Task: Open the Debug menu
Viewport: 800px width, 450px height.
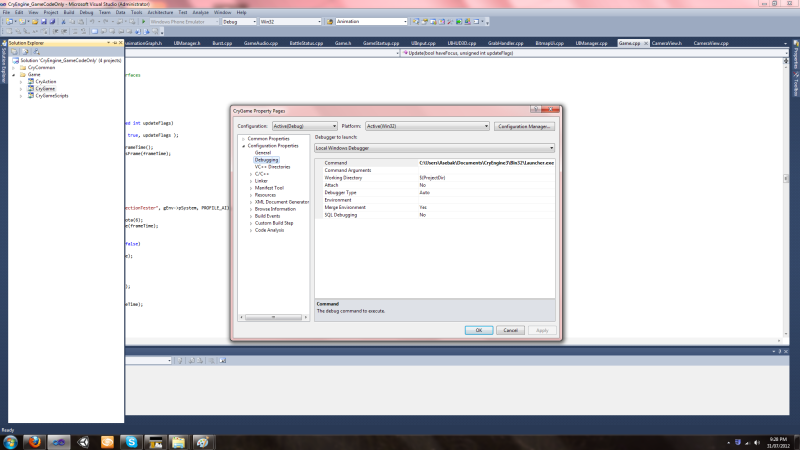Action: pyautogui.click(x=86, y=12)
